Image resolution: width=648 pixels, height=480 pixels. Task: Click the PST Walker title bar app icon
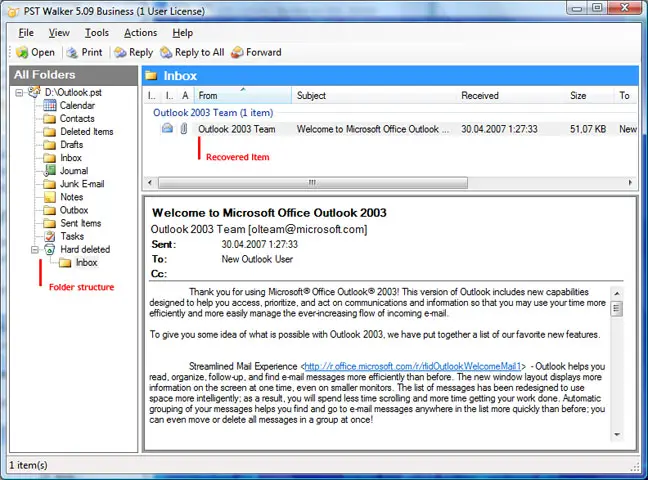coord(13,12)
